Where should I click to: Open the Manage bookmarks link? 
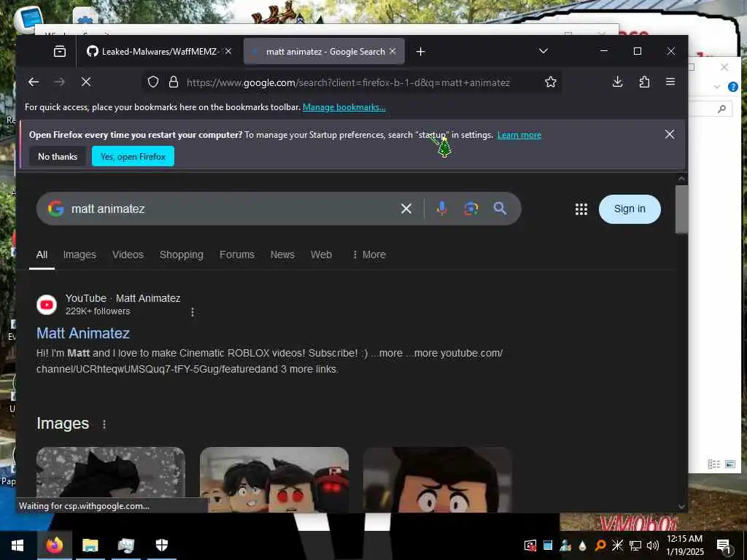pyautogui.click(x=344, y=107)
